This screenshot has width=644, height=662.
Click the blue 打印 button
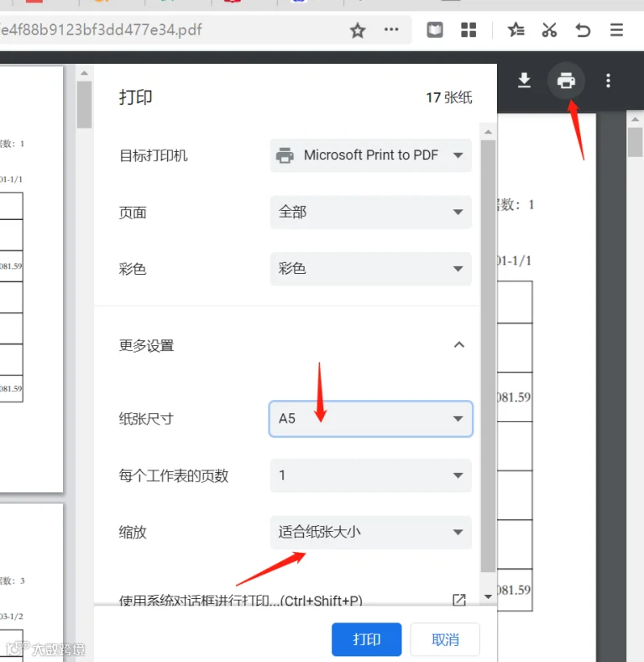pyautogui.click(x=366, y=639)
